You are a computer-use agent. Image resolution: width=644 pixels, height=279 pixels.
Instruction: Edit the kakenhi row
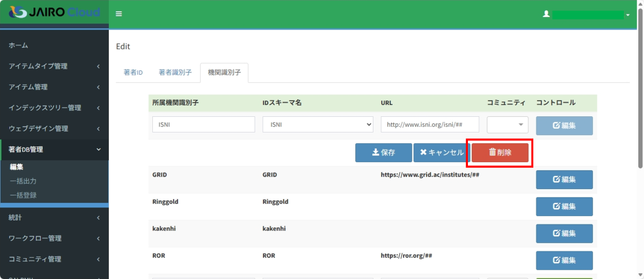pyautogui.click(x=563, y=233)
